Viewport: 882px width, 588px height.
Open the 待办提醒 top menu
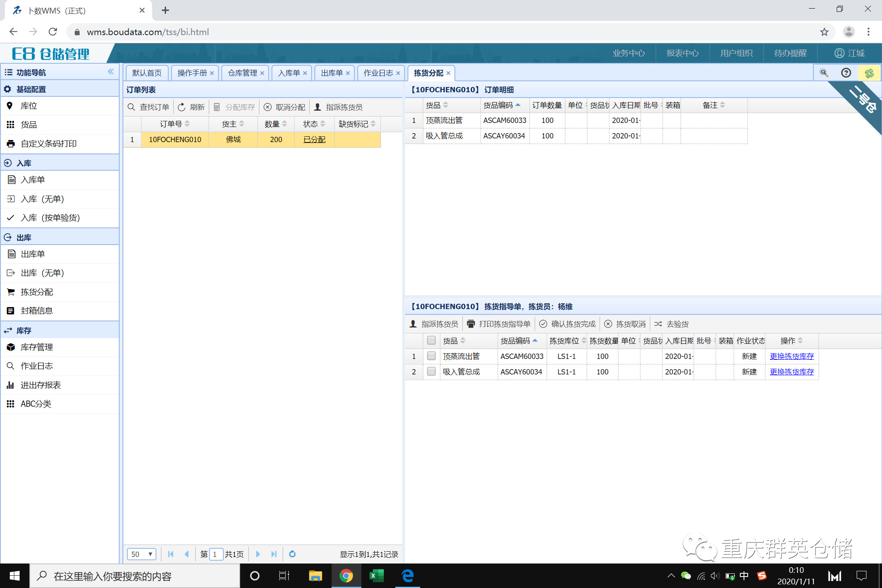791,53
